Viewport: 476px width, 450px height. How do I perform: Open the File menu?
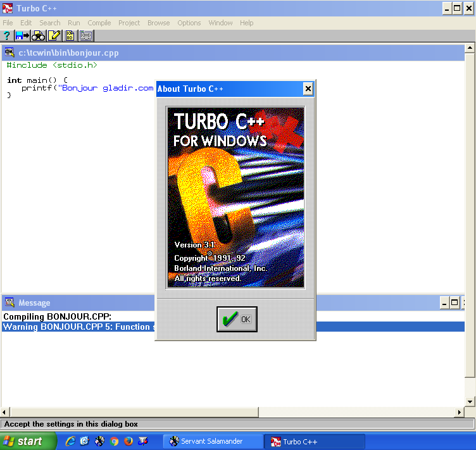point(8,23)
